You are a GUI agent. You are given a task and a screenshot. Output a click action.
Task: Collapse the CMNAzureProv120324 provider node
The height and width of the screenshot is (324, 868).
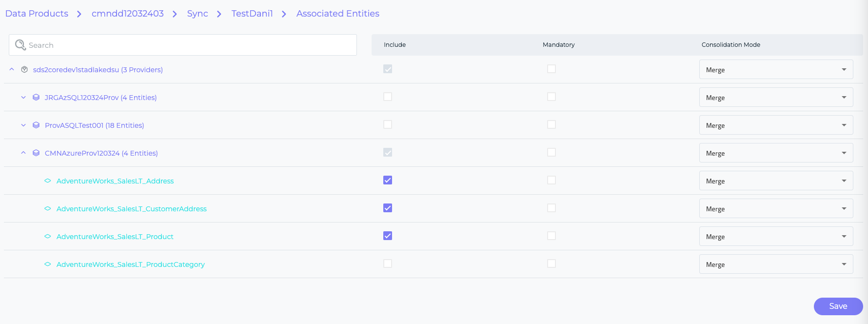point(23,153)
